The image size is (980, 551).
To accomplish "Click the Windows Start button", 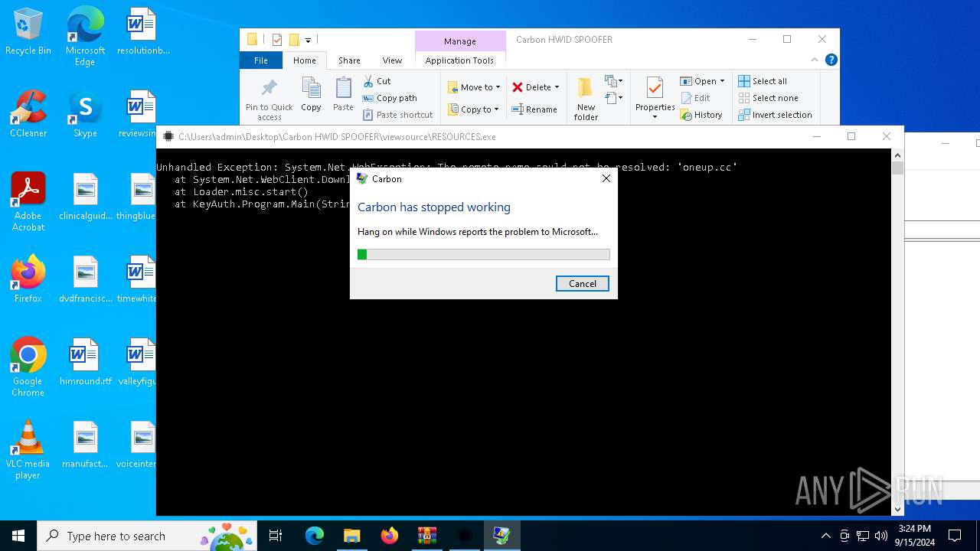I will (18, 536).
